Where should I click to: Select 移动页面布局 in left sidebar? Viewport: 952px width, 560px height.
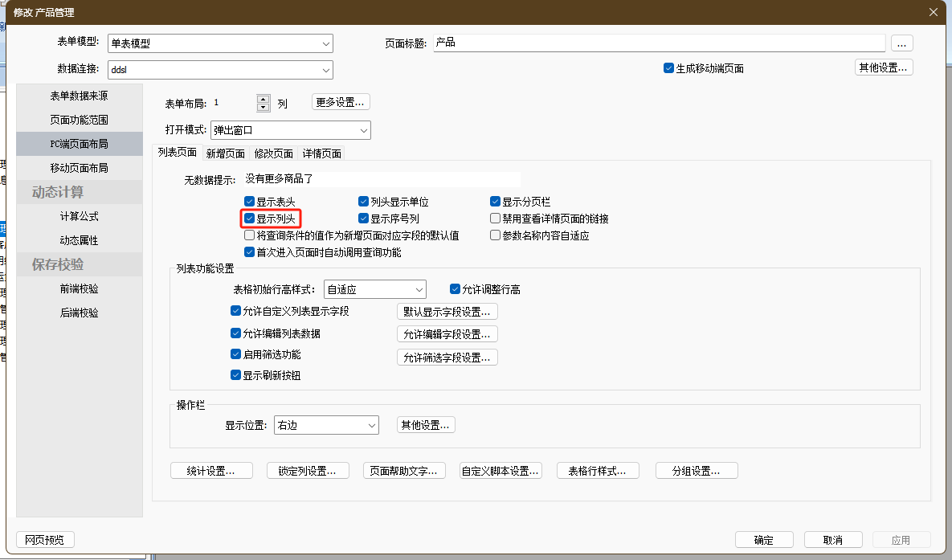79,168
